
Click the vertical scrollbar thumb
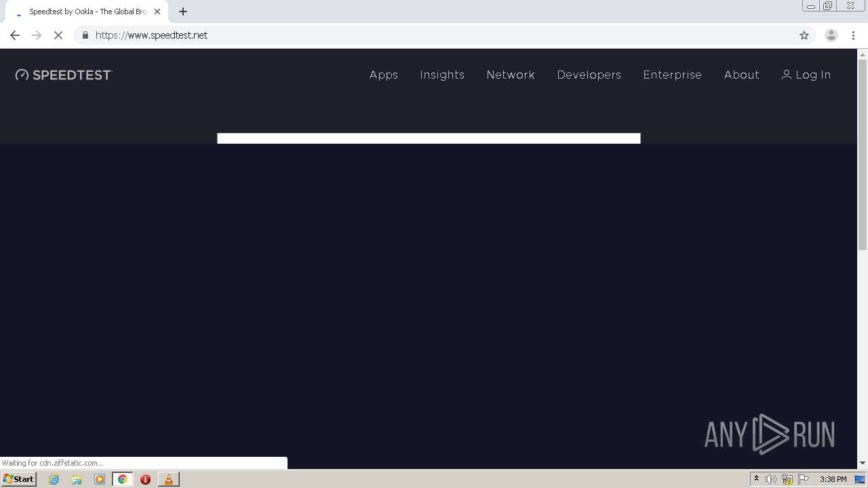[863, 155]
